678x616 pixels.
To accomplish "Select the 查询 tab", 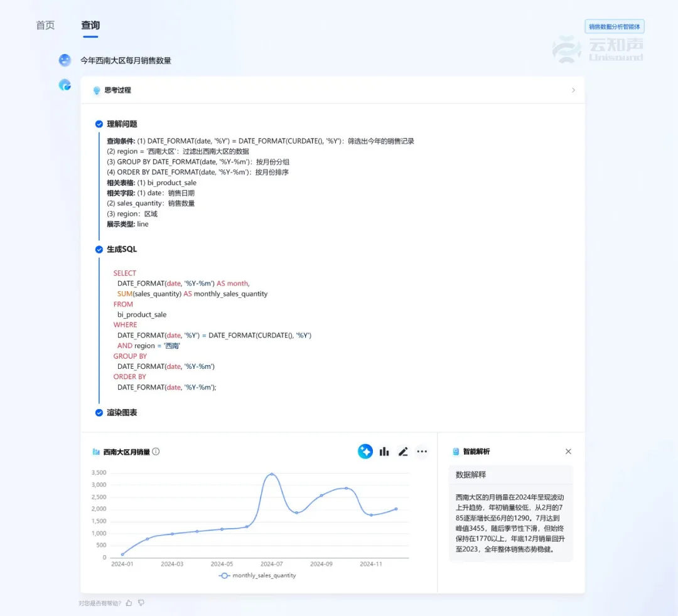I will pyautogui.click(x=90, y=26).
